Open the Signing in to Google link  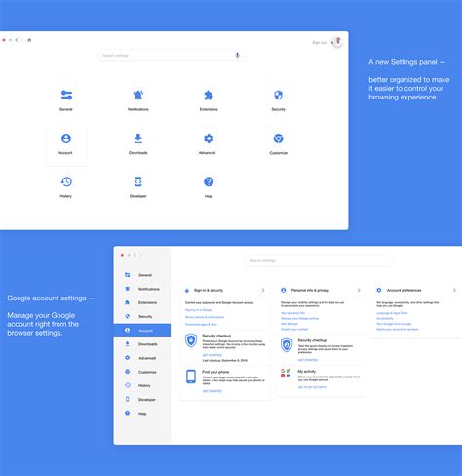[199, 310]
